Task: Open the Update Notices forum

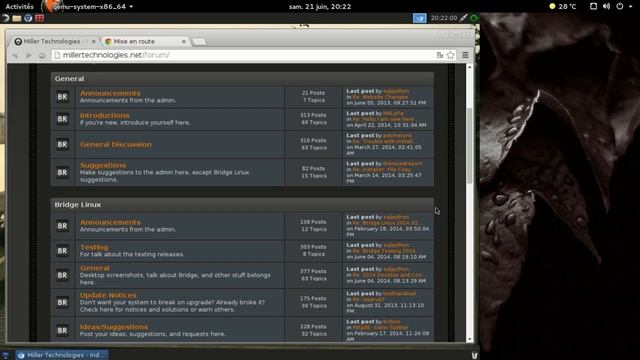Action: (x=108, y=295)
